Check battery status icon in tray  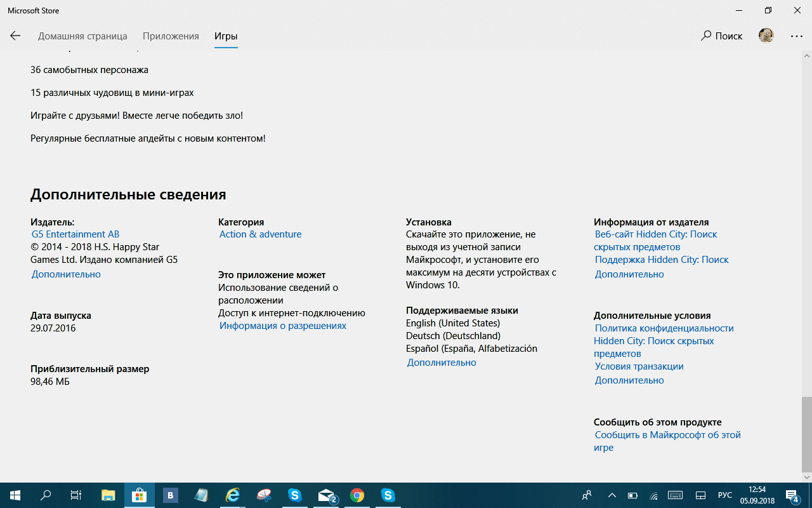632,495
